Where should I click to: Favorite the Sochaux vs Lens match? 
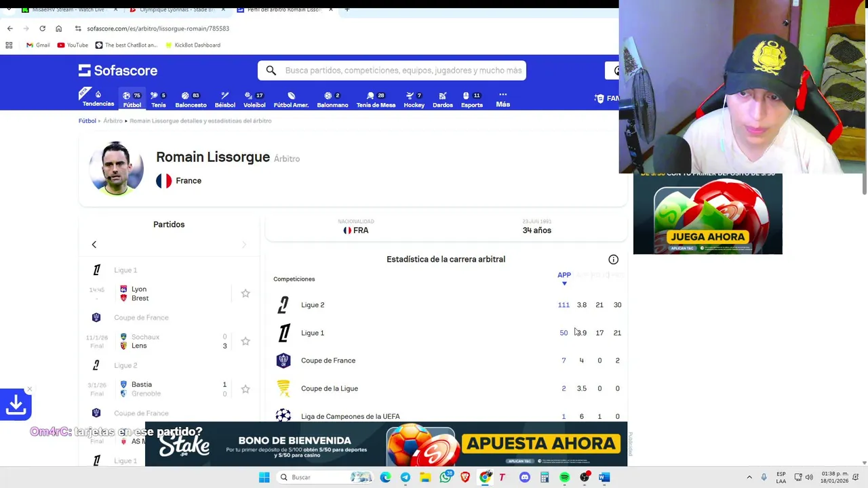(245, 341)
